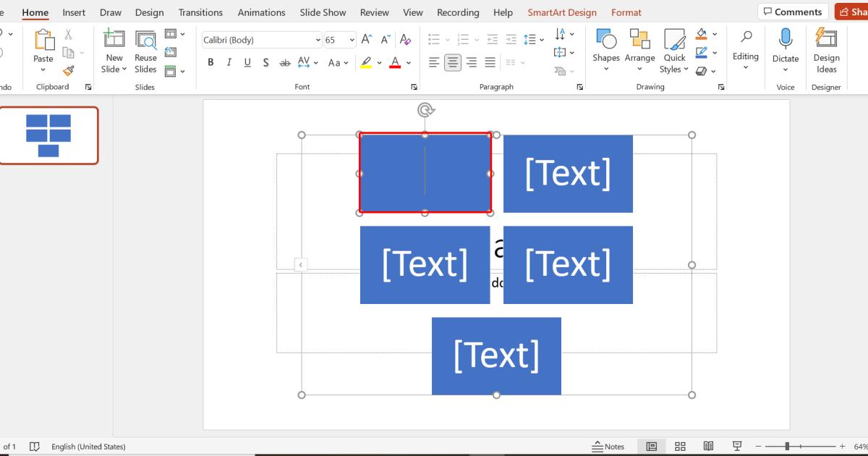The height and width of the screenshot is (456, 868).
Task: Open the font size dropdown
Action: [x=352, y=39]
